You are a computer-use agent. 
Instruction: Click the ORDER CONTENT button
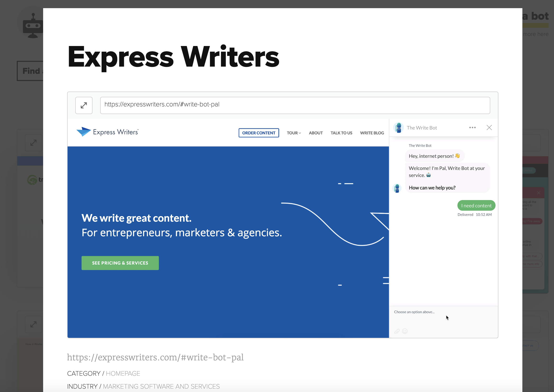click(x=259, y=133)
